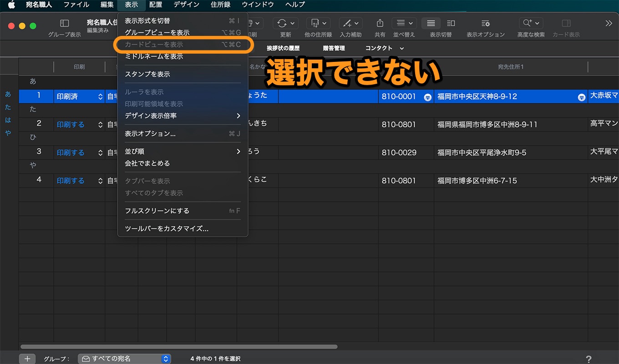
Task: Jump to た in kana index
Action: click(x=8, y=107)
